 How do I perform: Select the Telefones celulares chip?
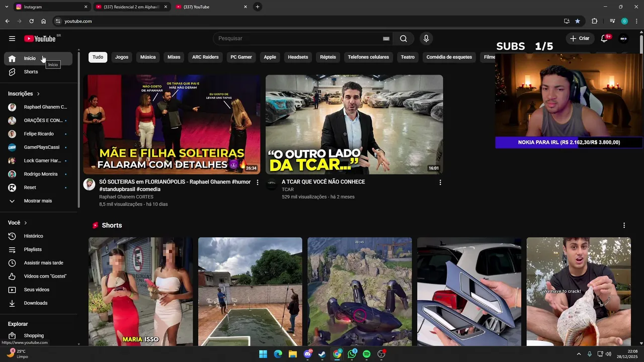[x=368, y=57]
